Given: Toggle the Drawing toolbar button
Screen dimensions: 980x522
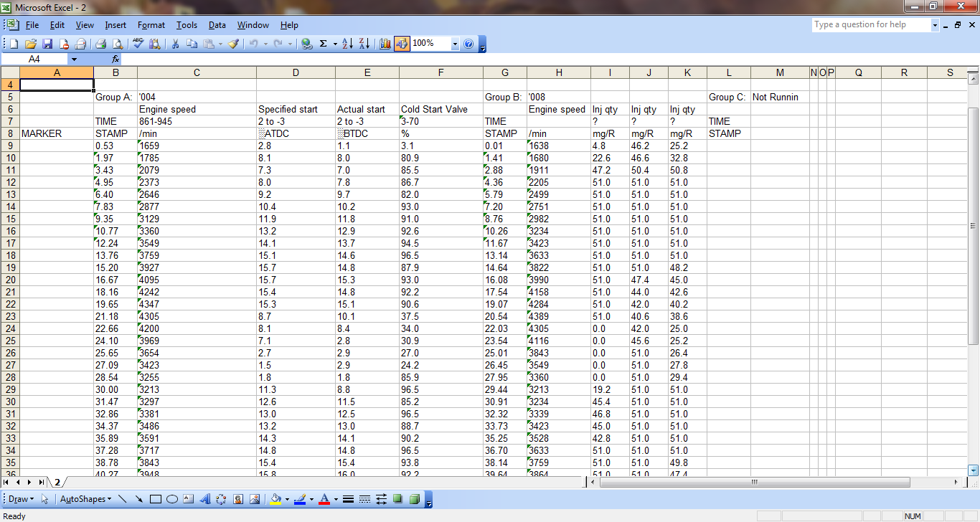Looking at the screenshot, I should click(x=402, y=44).
